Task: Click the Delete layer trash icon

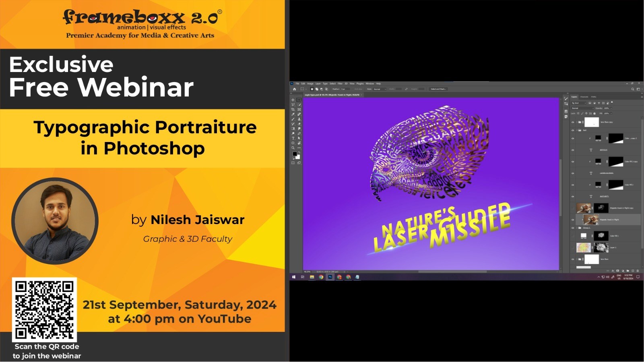Action: [638, 271]
